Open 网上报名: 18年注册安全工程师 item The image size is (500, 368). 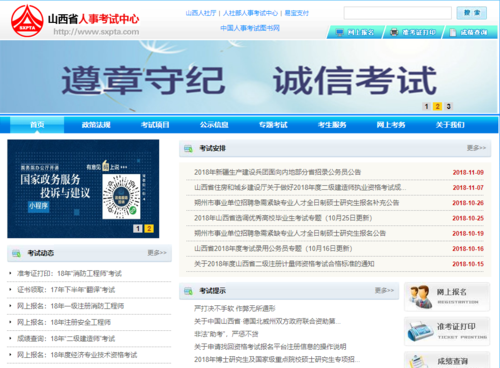[x=64, y=322]
